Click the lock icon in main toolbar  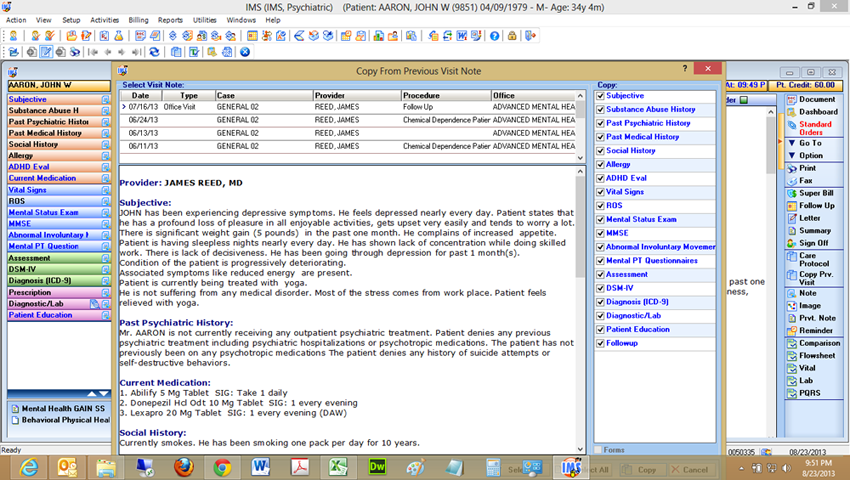pyautogui.click(x=512, y=36)
